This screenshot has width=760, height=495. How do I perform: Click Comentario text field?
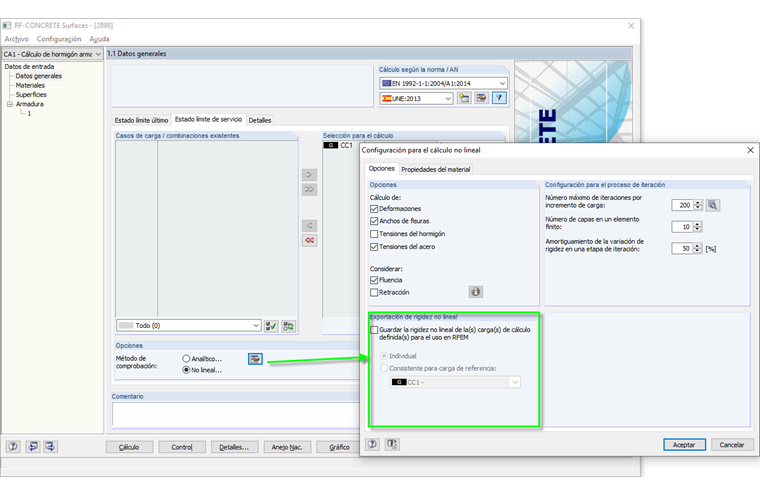[x=236, y=414]
